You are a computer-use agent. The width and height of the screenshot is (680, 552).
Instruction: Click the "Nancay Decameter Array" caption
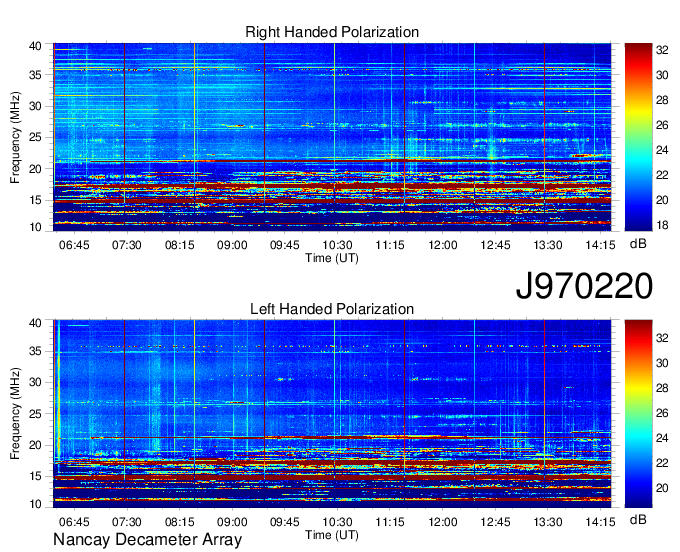[147, 540]
